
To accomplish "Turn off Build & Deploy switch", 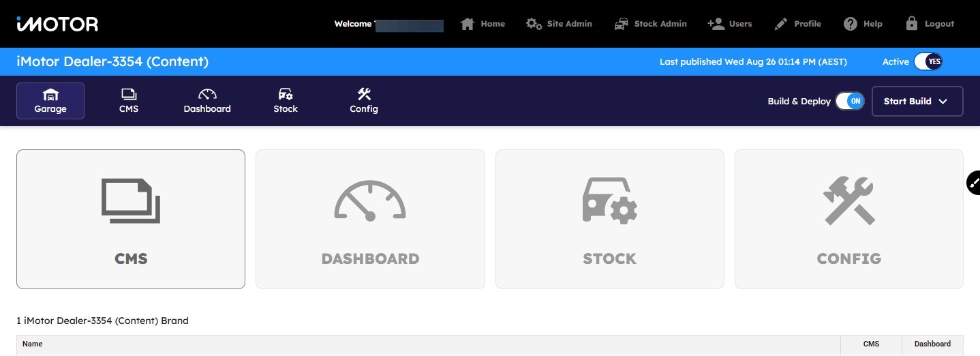I will 850,101.
